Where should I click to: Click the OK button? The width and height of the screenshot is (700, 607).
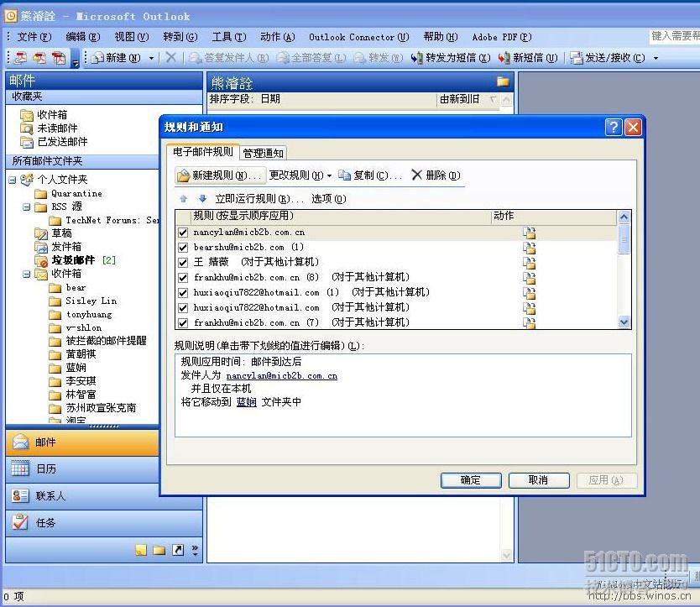coord(471,480)
